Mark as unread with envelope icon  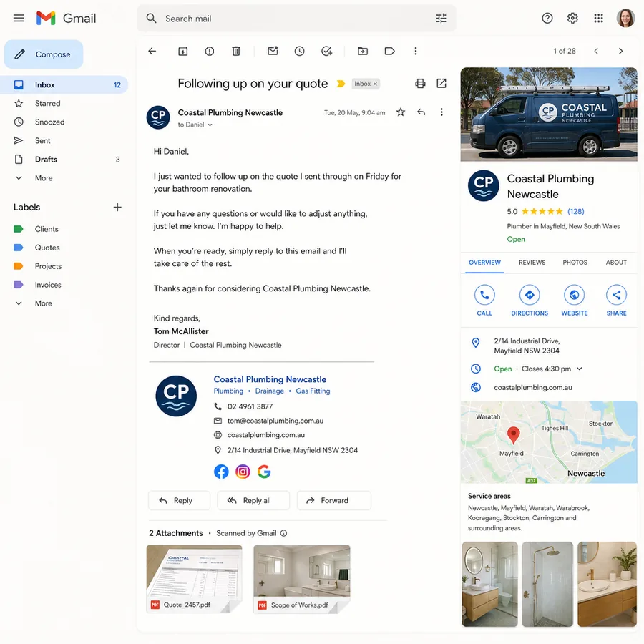point(273,51)
